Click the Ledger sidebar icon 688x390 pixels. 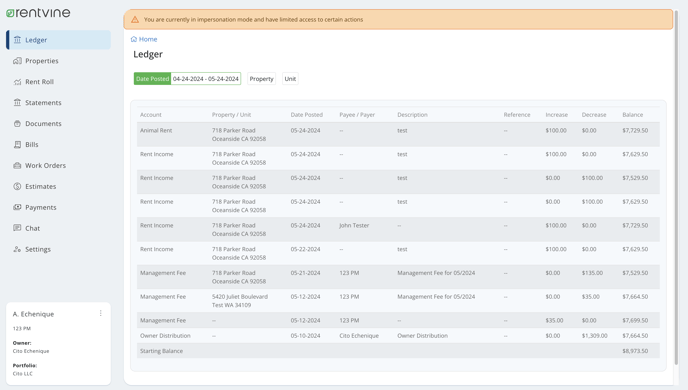[x=17, y=40]
